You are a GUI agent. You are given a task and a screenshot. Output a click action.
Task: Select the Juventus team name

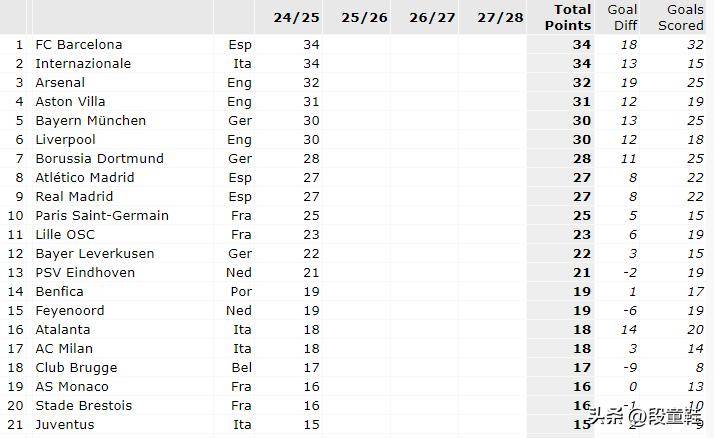point(65,425)
